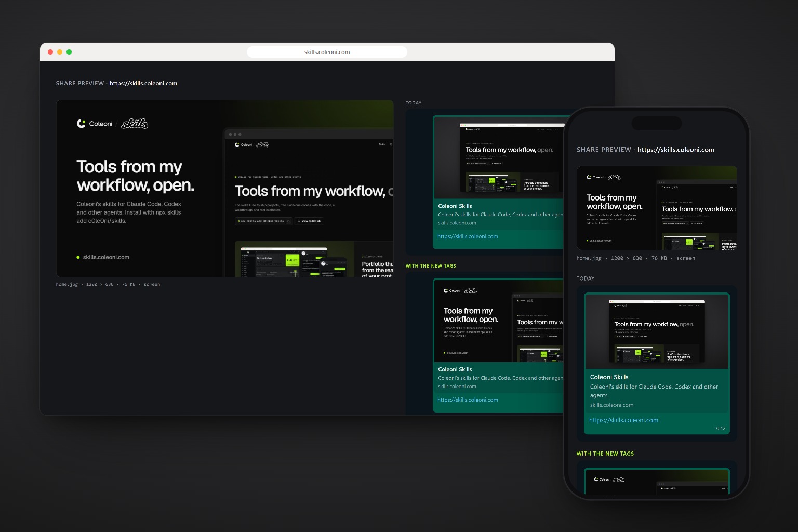
Task: Click 'Coleoni Skills' title on browser's TODAY card
Action: click(455, 206)
